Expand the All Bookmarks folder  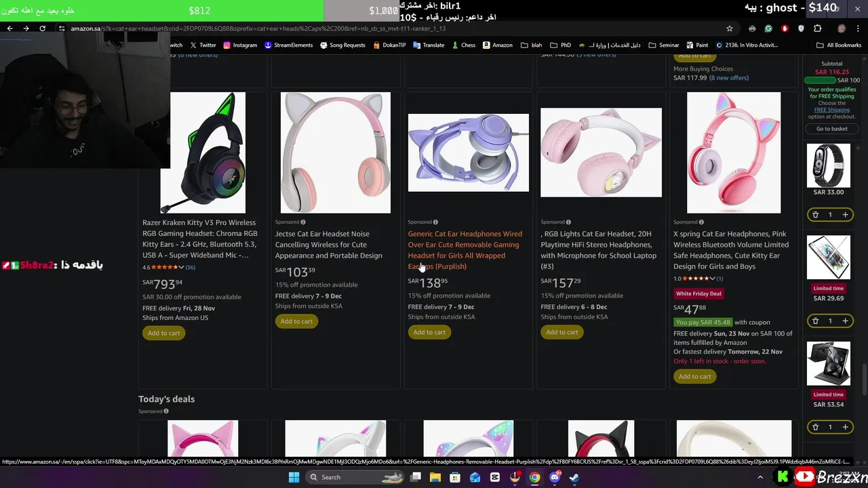coord(838,45)
